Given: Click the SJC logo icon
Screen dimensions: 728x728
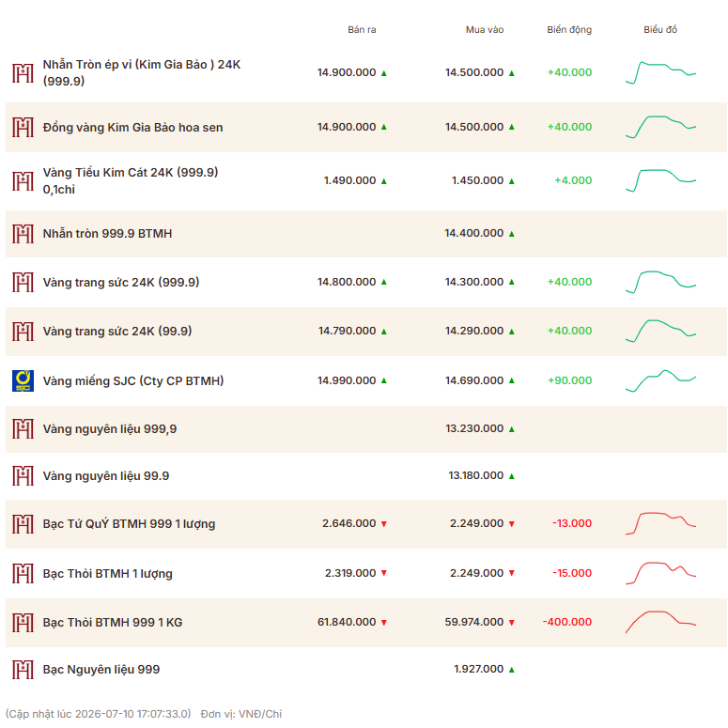Looking at the screenshot, I should pyautogui.click(x=23, y=380).
